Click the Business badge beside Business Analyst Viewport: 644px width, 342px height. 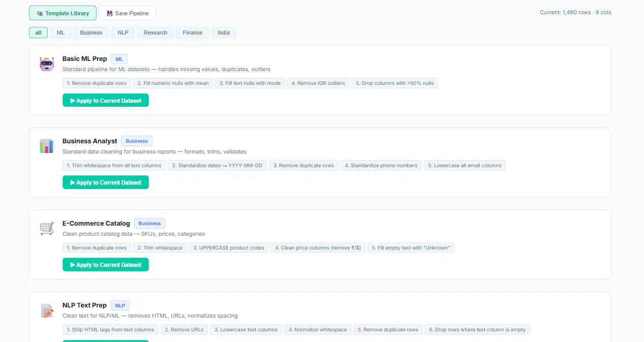coord(137,141)
